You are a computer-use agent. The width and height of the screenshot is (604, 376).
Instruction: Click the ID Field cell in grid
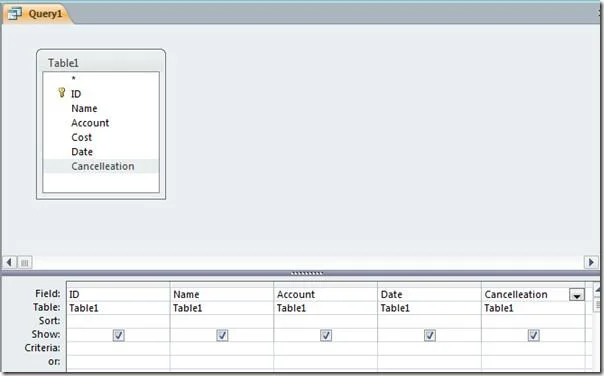tap(118, 294)
